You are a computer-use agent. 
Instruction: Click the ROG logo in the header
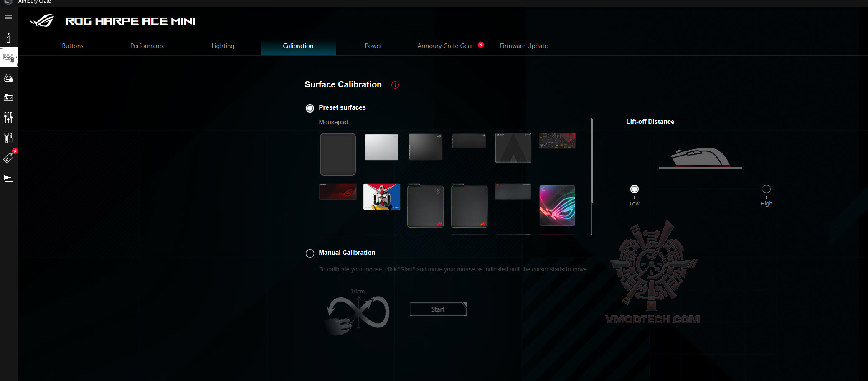pos(42,20)
